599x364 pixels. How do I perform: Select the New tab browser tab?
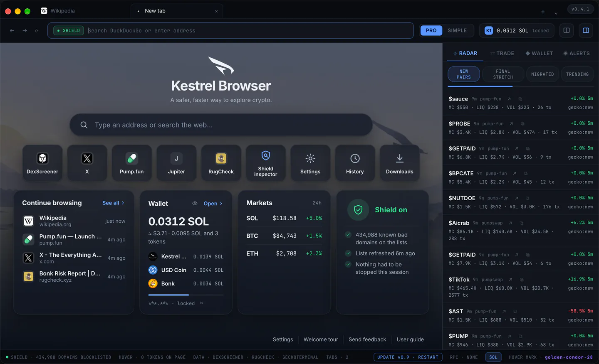click(177, 11)
